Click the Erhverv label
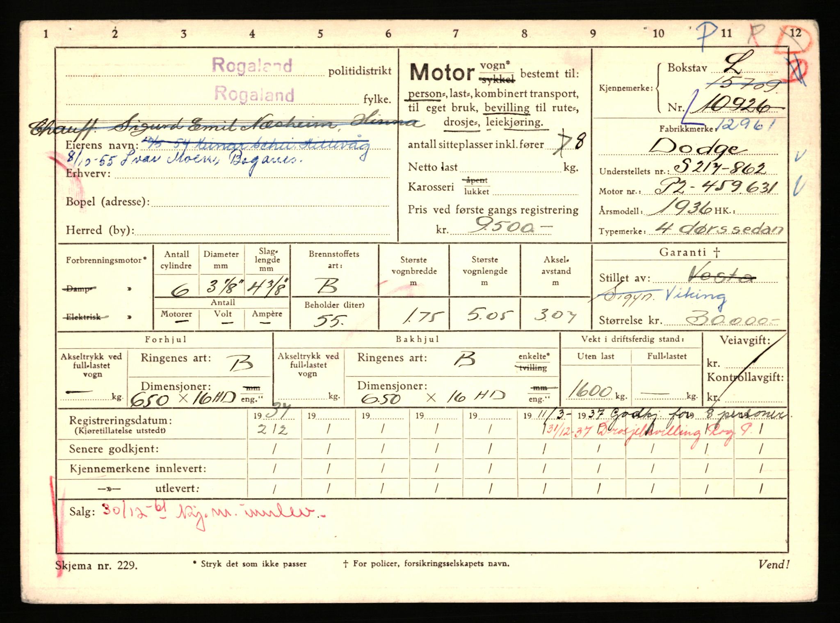840x623 pixels. coord(88,173)
